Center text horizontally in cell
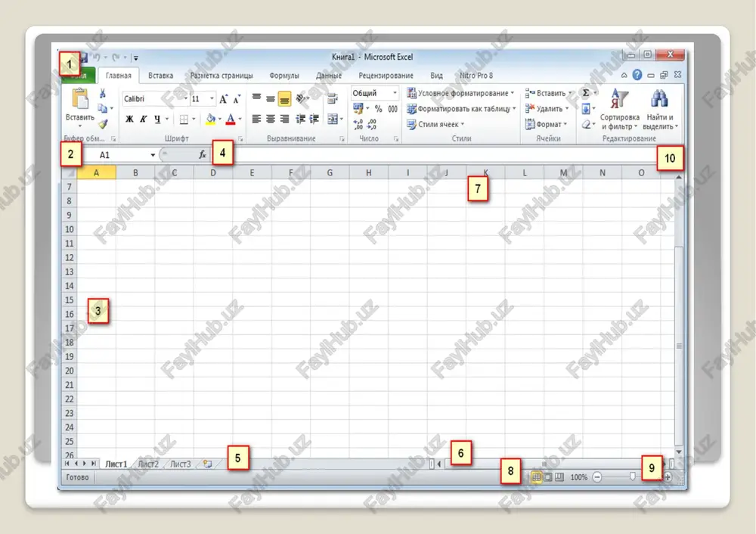This screenshot has width=756, height=534. pyautogui.click(x=271, y=119)
